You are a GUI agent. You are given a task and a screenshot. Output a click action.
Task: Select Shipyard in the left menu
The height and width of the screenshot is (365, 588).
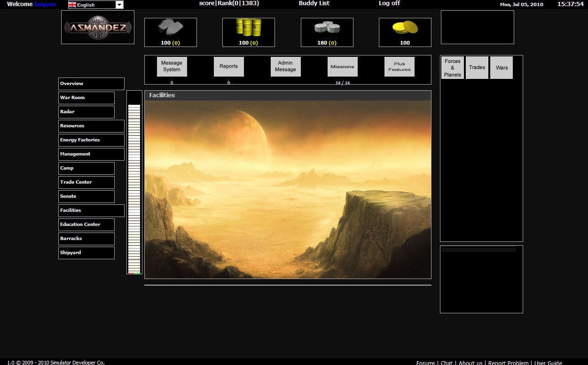86,253
